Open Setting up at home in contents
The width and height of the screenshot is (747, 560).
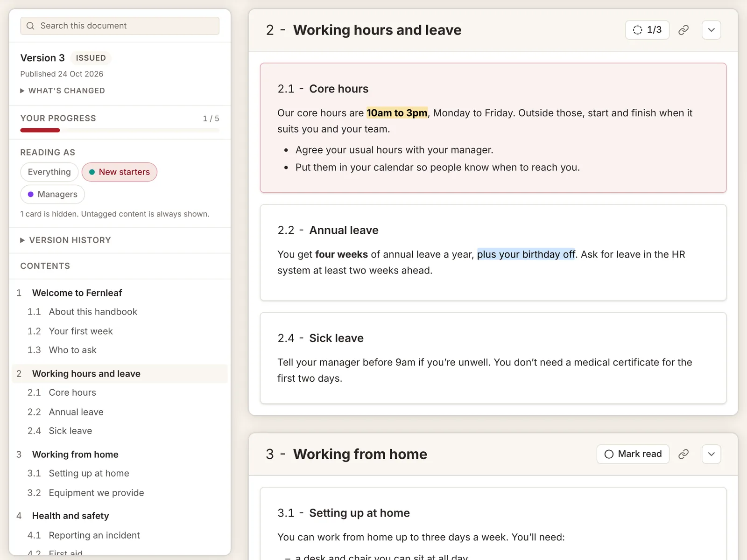(120, 473)
